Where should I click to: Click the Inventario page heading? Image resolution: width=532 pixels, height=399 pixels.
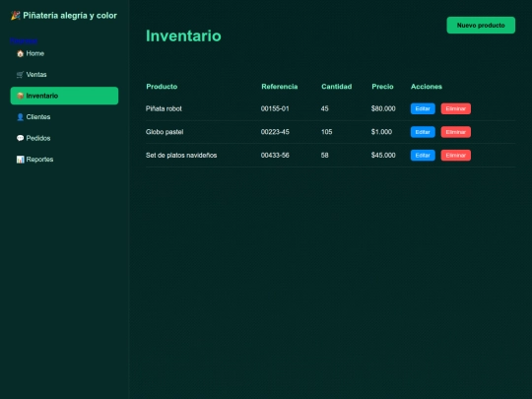point(183,36)
